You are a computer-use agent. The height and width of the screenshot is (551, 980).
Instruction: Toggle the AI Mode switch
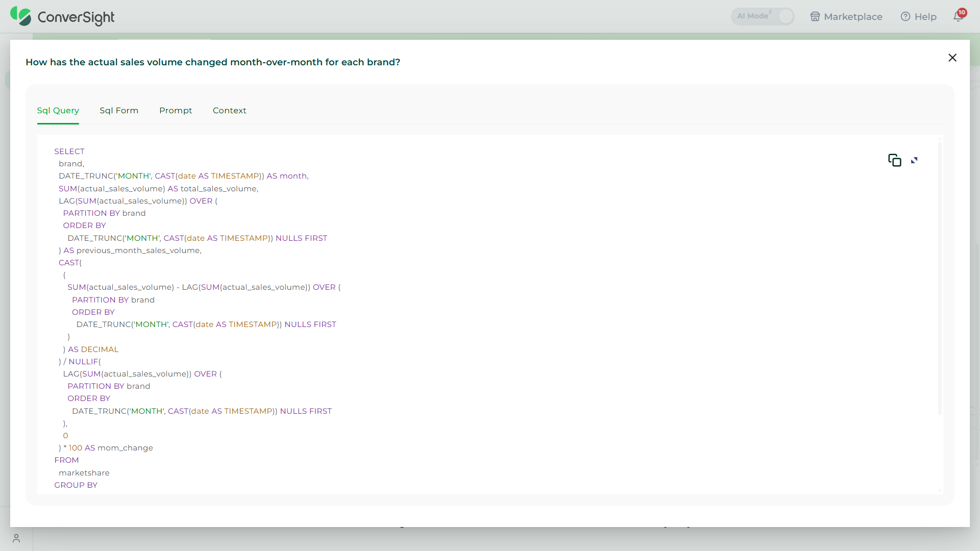tap(763, 16)
